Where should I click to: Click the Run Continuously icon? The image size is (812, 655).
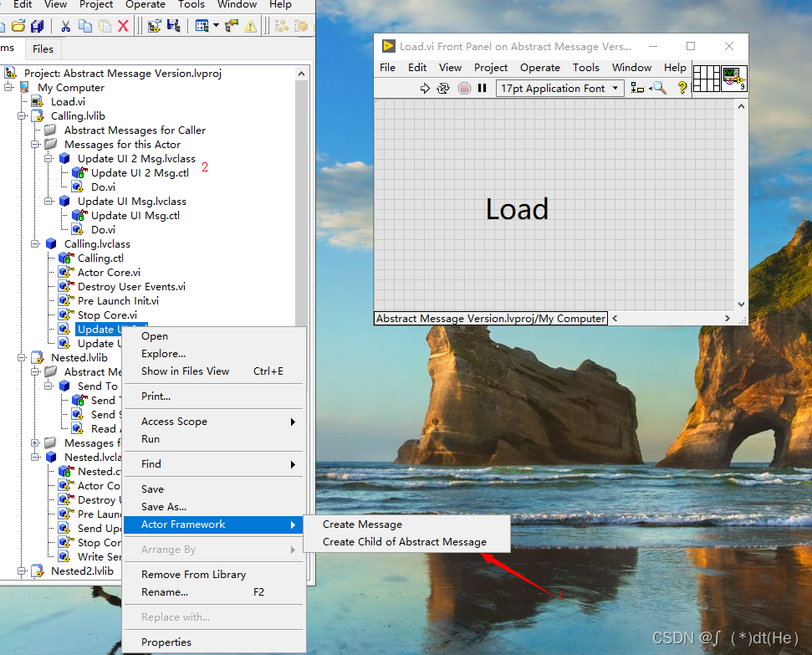point(444,87)
